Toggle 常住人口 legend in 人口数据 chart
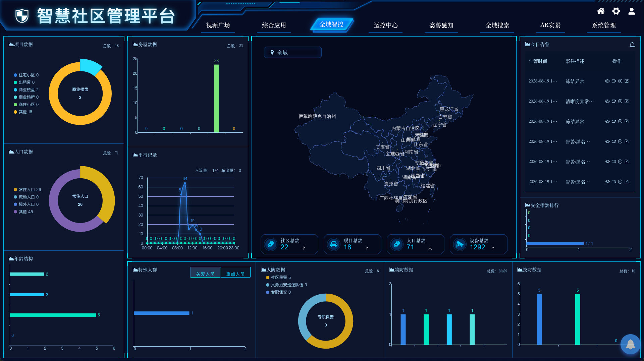This screenshot has width=644, height=361. tap(27, 190)
